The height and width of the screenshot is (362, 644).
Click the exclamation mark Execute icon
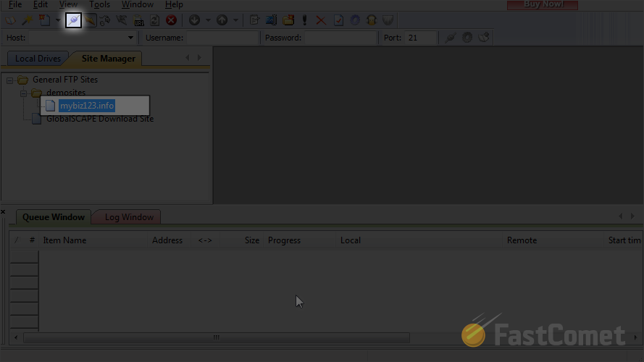coord(305,20)
